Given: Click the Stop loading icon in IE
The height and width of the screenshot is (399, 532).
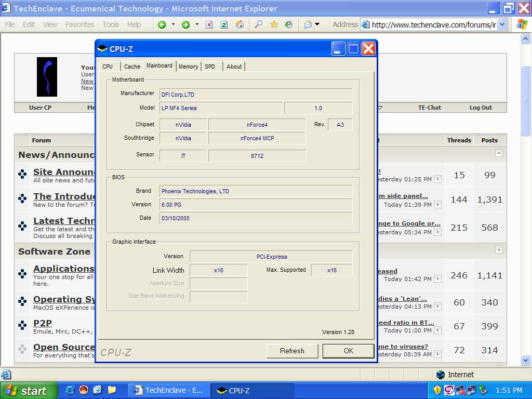Looking at the screenshot, I should pos(209,24).
